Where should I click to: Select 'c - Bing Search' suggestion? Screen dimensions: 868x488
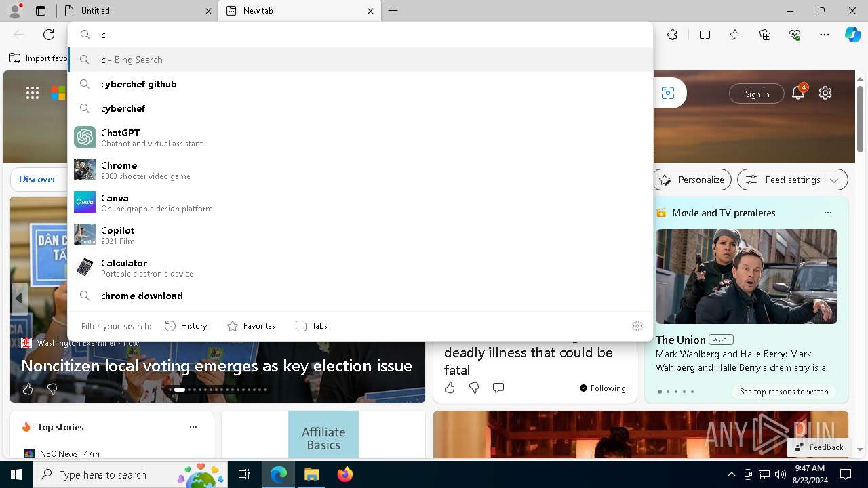(x=360, y=60)
